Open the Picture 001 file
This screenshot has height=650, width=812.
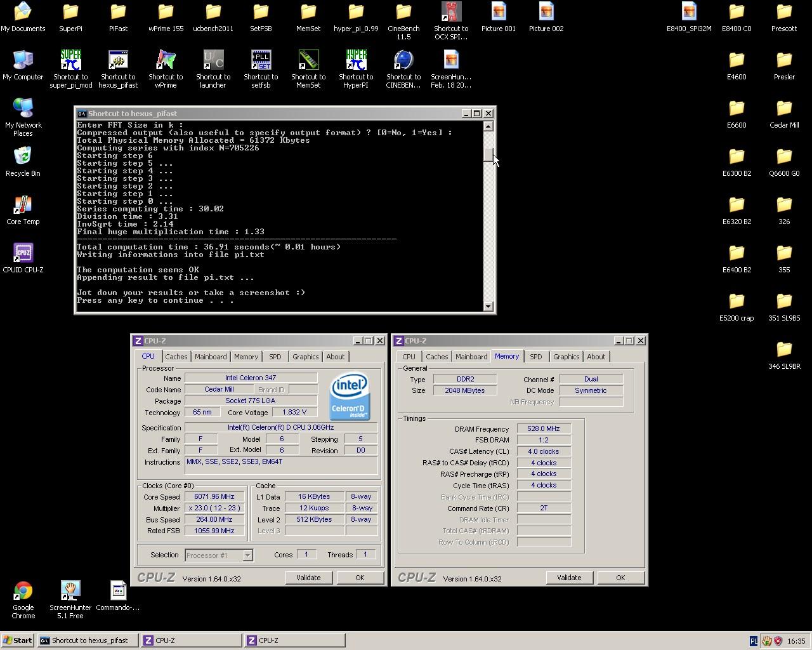pyautogui.click(x=499, y=17)
